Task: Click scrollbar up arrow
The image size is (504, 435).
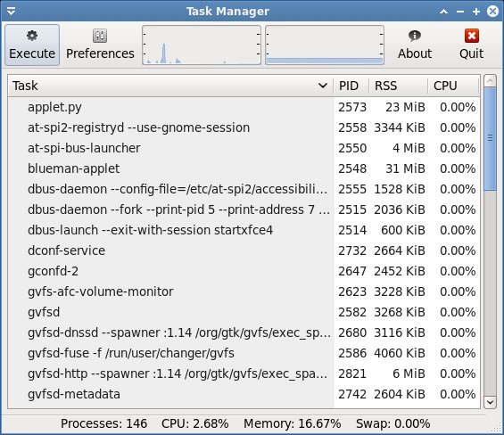Action: pyautogui.click(x=491, y=80)
